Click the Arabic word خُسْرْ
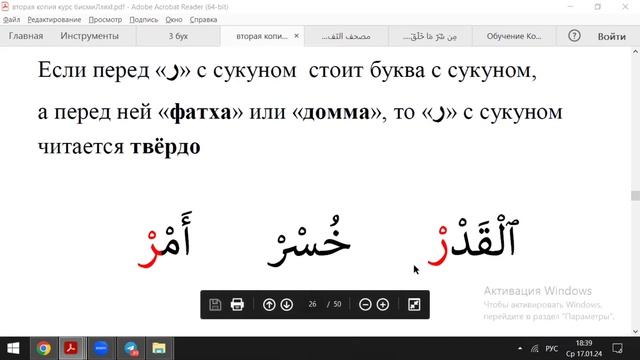The width and height of the screenshot is (640, 360). pos(309,242)
